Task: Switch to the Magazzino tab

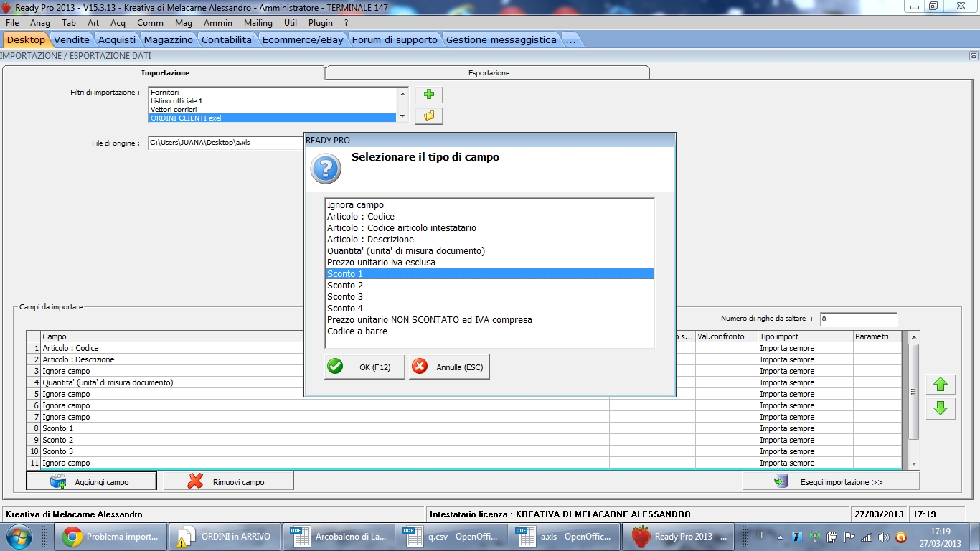Action: [x=169, y=39]
